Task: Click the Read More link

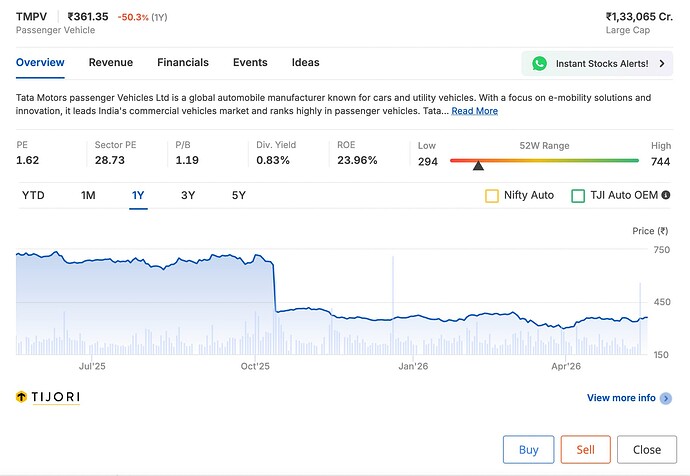Action: 475,111
